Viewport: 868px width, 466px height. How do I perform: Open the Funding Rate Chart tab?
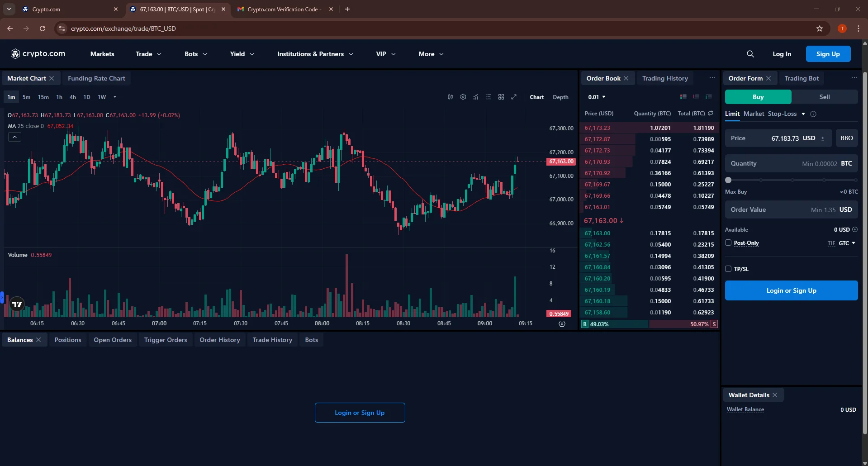[96, 78]
